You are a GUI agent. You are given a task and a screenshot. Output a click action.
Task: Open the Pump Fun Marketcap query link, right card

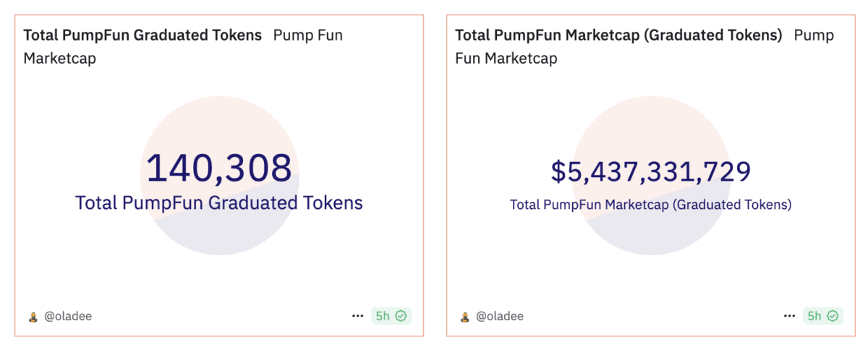[x=644, y=46]
